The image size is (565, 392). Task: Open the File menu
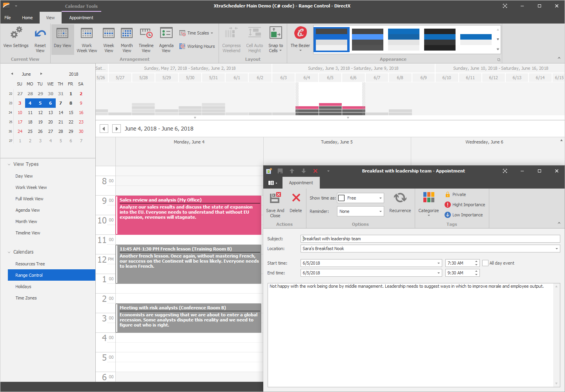tap(7, 18)
